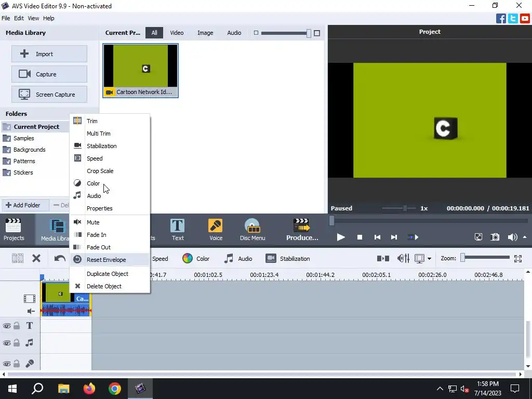The width and height of the screenshot is (532, 399).
Task: Open the File menu
Action: (6, 18)
